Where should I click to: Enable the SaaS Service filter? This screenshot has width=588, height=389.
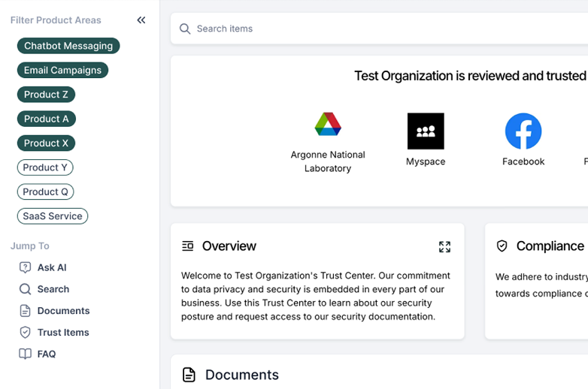53,216
